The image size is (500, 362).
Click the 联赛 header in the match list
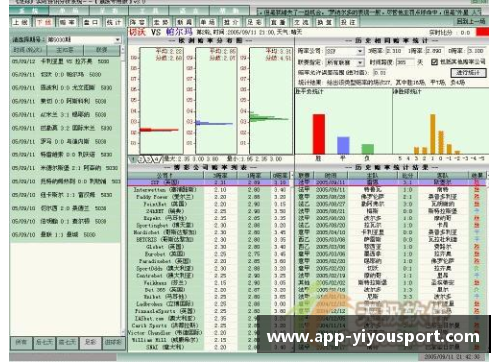click(101, 50)
